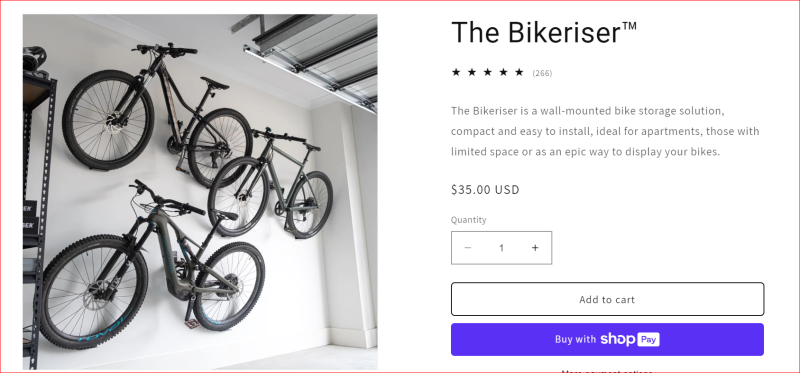Add the Bikeriser to cart
This screenshot has height=373, width=800.
pyautogui.click(x=607, y=300)
